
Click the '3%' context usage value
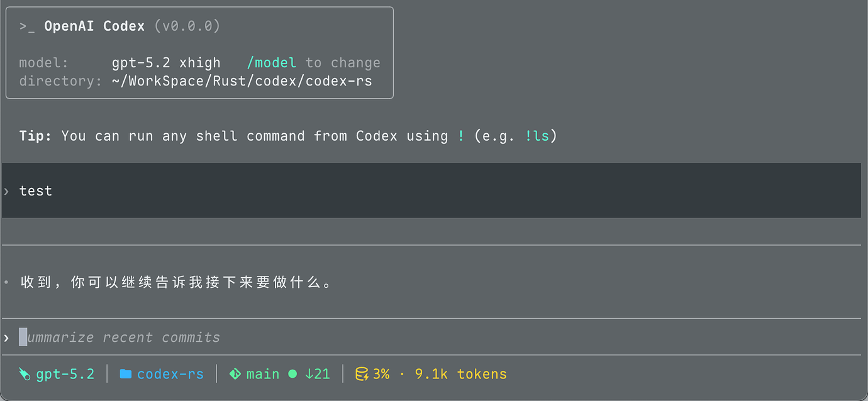click(x=381, y=375)
